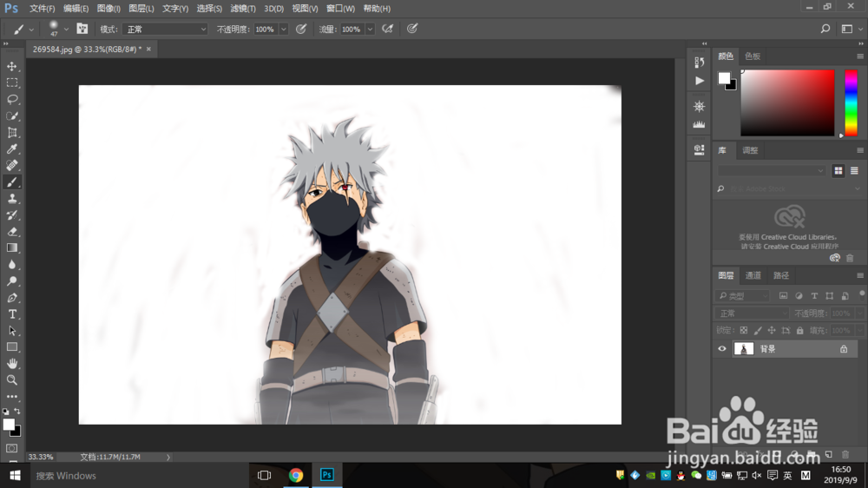This screenshot has width=868, height=488.
Task: Select the Zoom tool
Action: pos(12,380)
